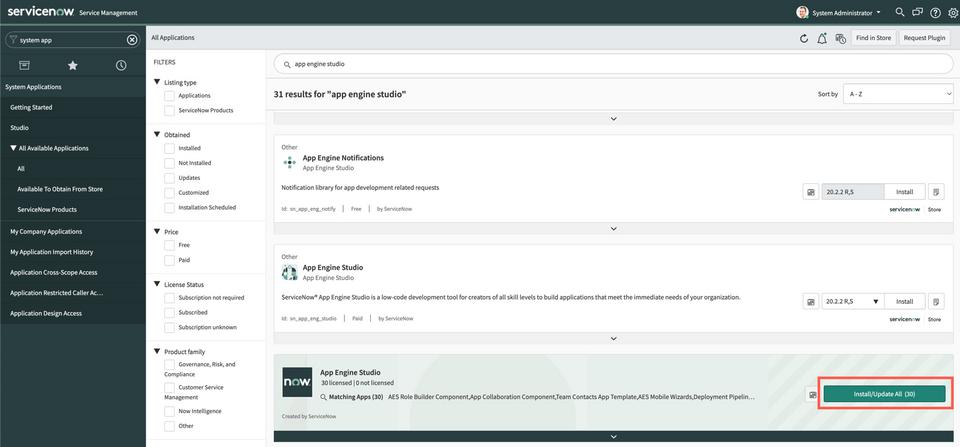
Task: Collapse the Product family filter section
Action: click(x=157, y=352)
